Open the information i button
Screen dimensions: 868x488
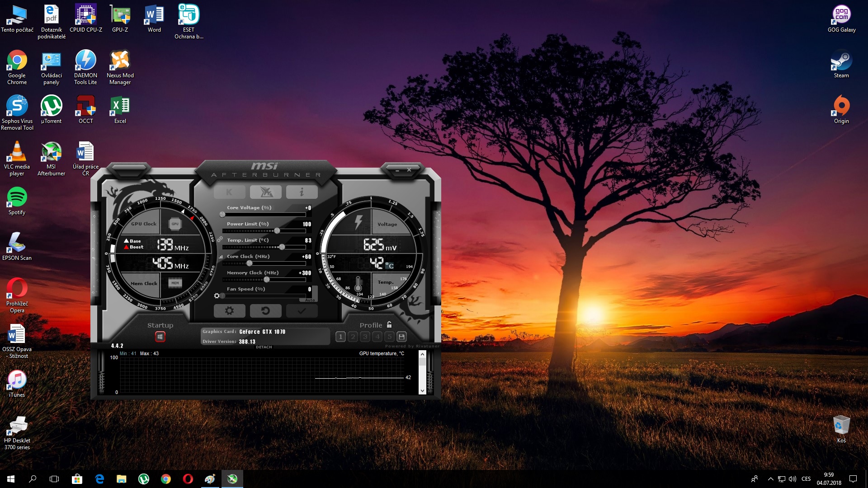click(x=302, y=192)
